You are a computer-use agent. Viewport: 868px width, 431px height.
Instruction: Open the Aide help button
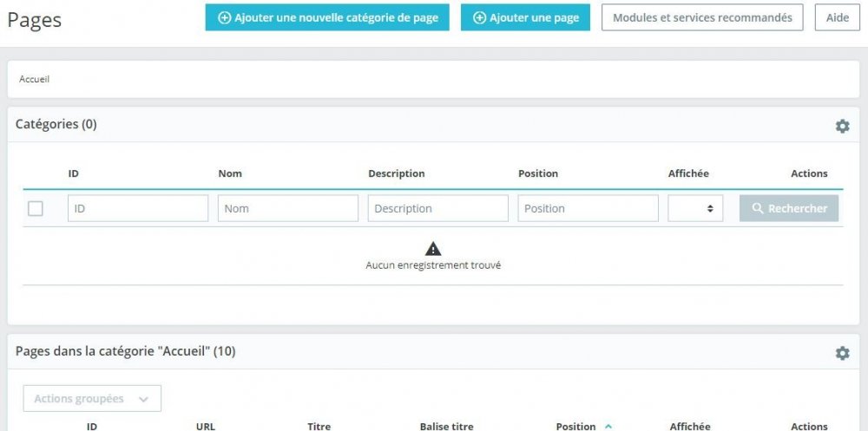pos(837,17)
